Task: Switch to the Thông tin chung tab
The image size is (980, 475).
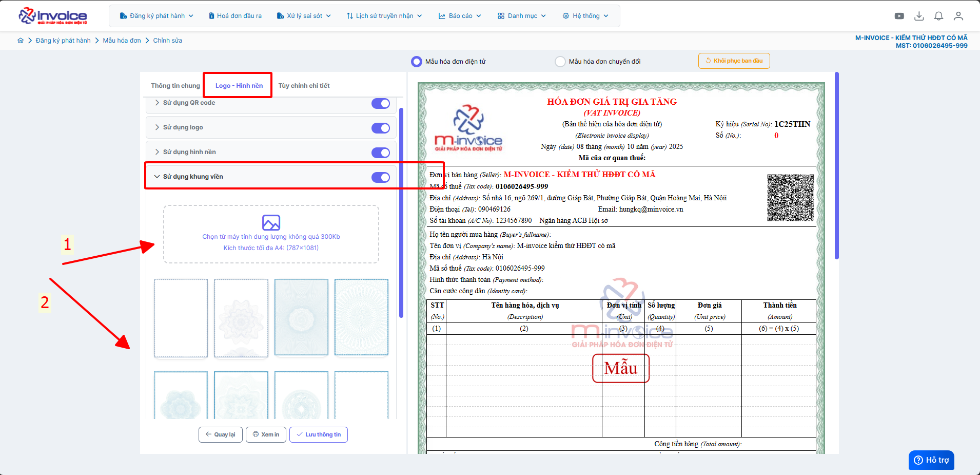Action: tap(175, 86)
